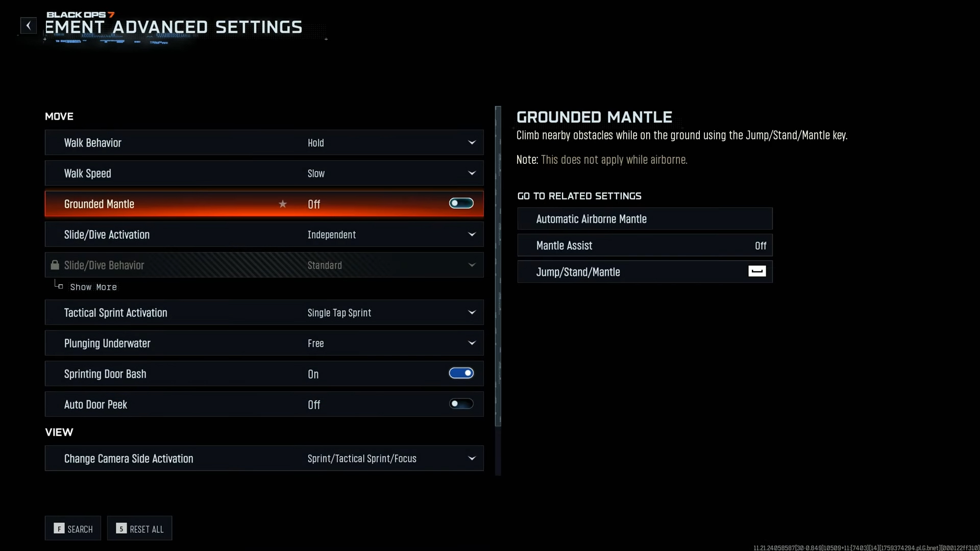Disable the Sprinting Door Bash toggle

click(x=461, y=373)
